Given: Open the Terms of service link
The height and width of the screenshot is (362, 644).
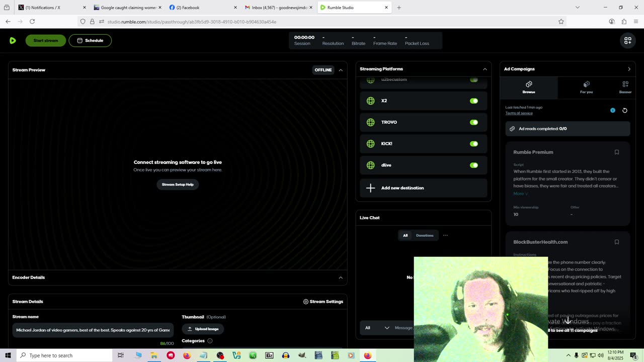Looking at the screenshot, I should (519, 113).
